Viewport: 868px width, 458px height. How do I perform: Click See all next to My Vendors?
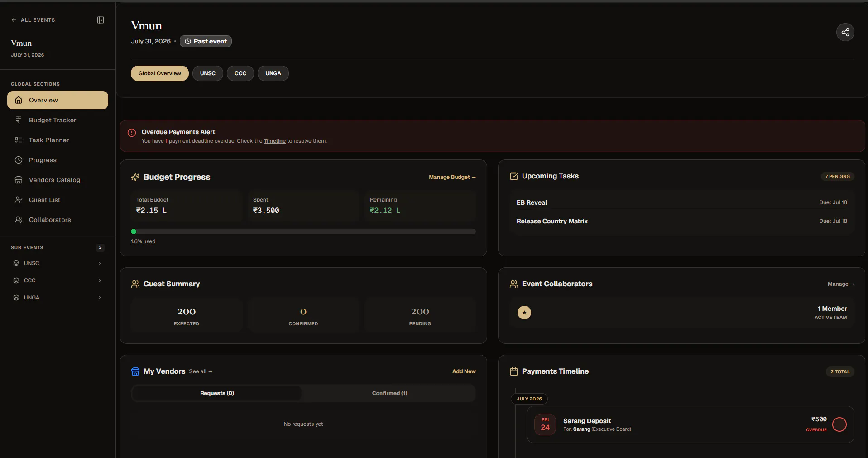(201, 371)
